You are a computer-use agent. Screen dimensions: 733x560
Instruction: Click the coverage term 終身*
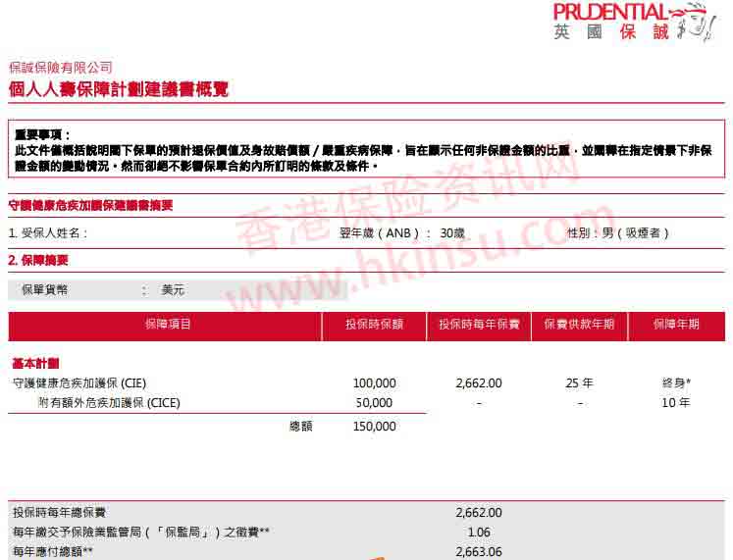(676, 383)
